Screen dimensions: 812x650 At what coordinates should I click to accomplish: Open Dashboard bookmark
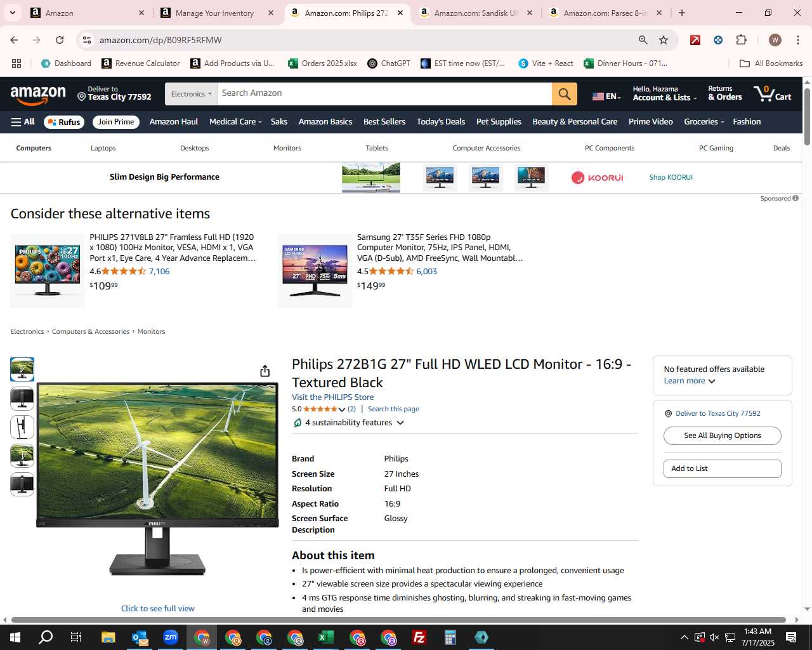pos(66,63)
